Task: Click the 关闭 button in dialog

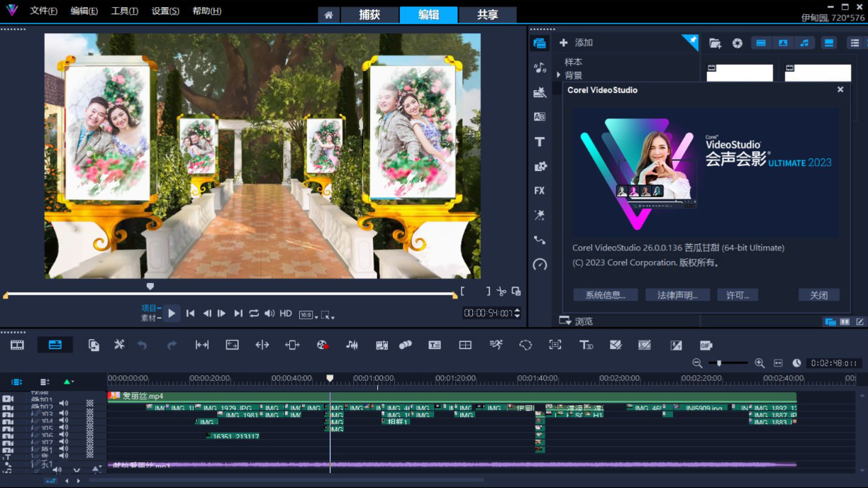Action: point(819,295)
